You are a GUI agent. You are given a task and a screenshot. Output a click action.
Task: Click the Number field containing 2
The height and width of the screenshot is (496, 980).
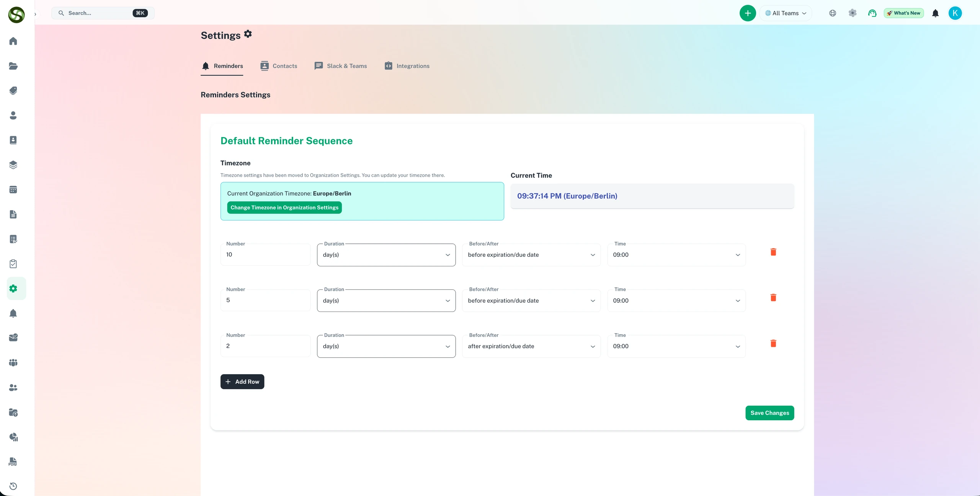(x=265, y=346)
